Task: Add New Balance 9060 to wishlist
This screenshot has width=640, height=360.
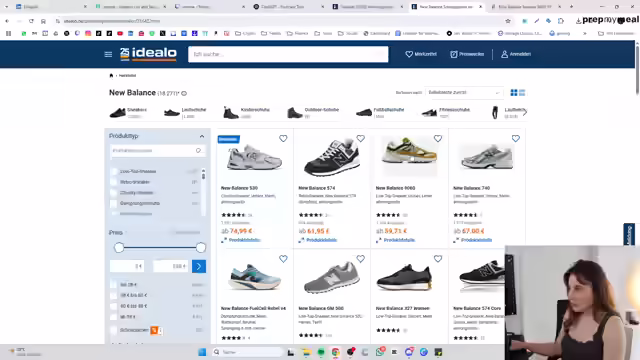Action: click(438, 139)
